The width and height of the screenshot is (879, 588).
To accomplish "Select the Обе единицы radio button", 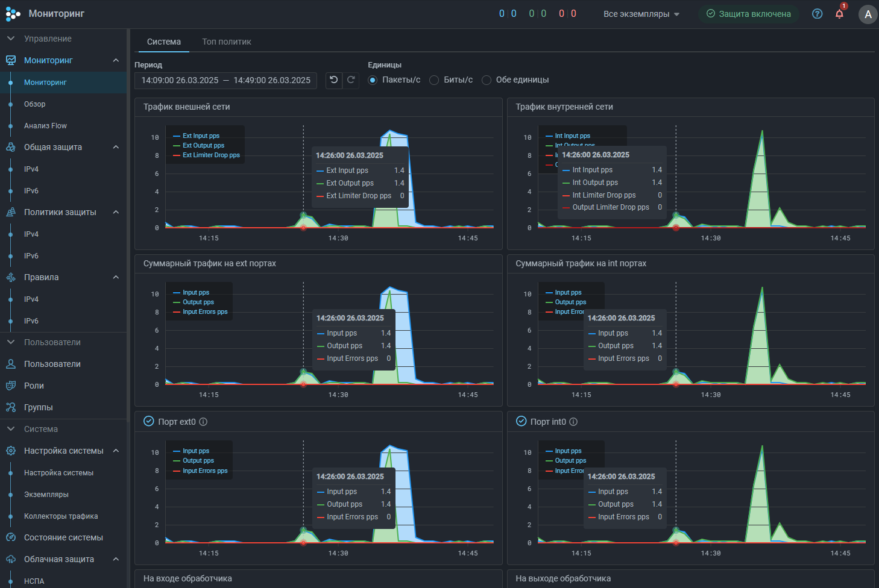I will coord(487,80).
